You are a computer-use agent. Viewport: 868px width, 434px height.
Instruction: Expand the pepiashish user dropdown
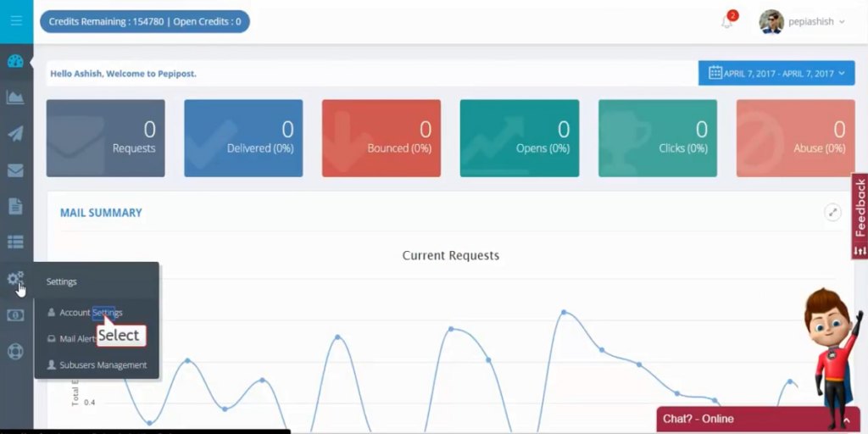pyautogui.click(x=842, y=21)
